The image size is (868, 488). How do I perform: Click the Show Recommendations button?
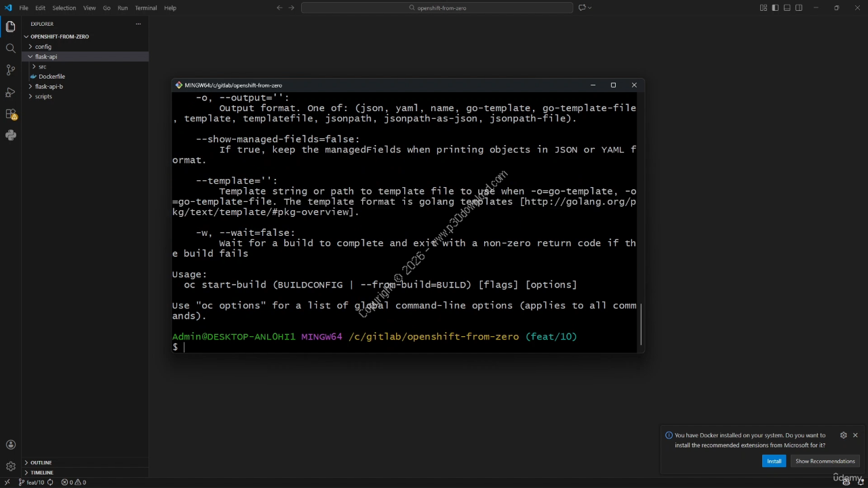coord(825,461)
